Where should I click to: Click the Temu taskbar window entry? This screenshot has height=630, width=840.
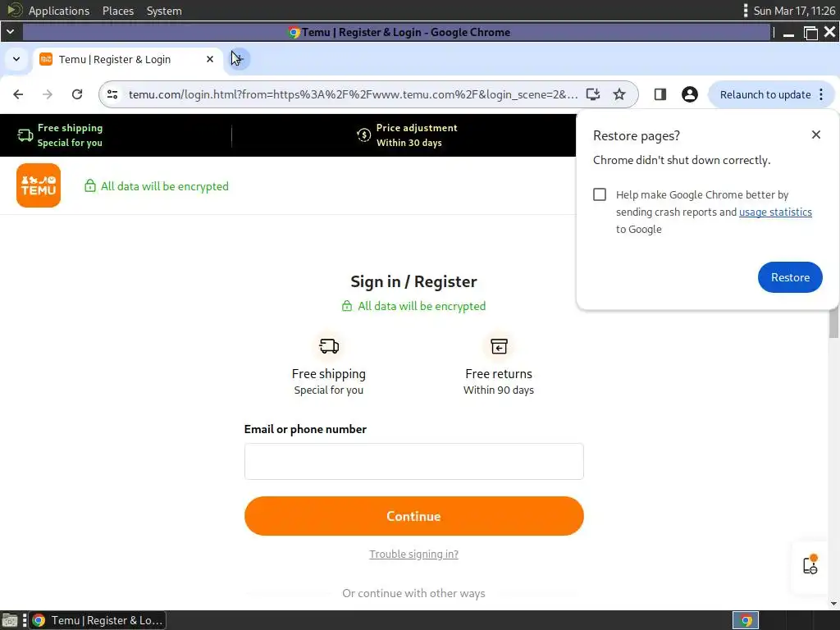tap(98, 620)
